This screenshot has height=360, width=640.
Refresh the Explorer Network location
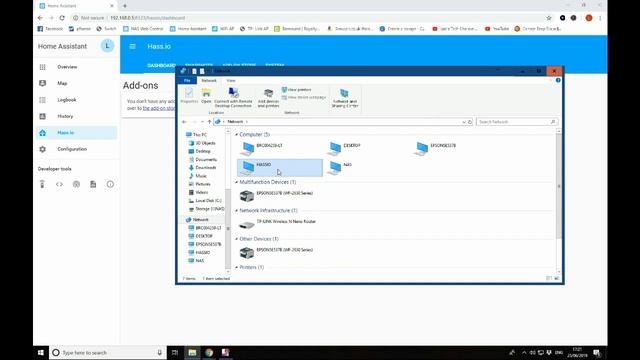(x=470, y=122)
